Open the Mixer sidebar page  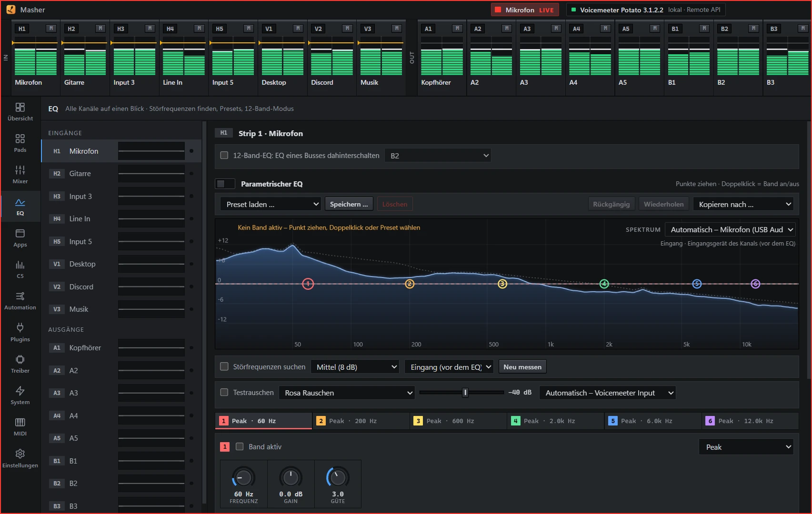[20, 175]
